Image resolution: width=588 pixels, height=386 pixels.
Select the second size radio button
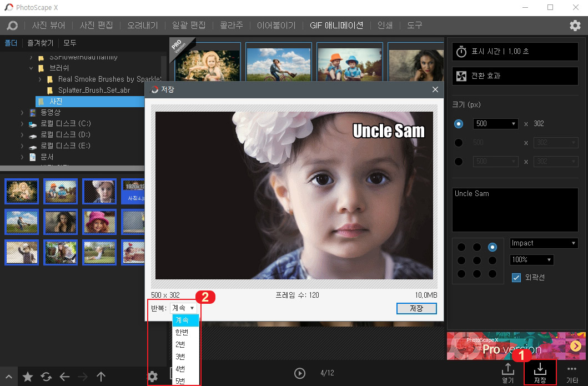(458, 143)
